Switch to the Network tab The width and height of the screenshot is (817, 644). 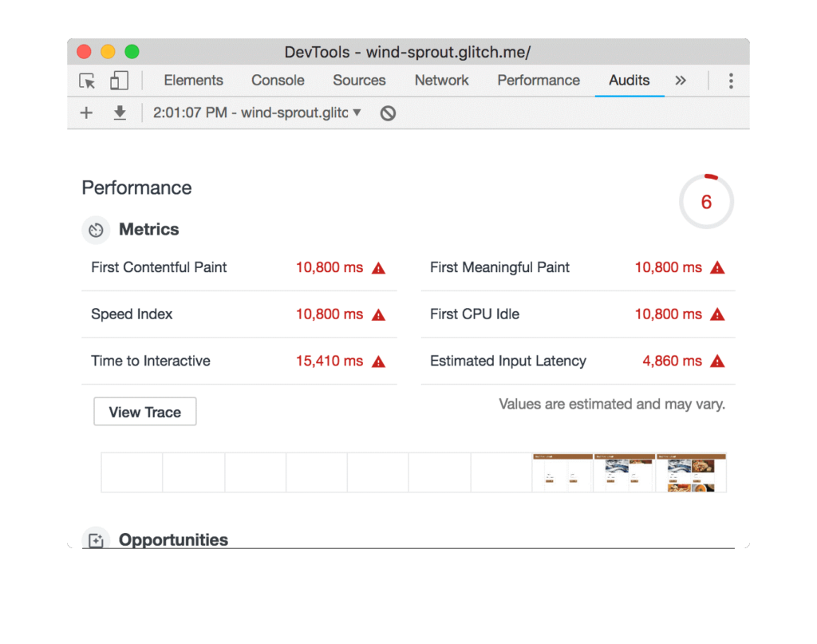coord(441,81)
